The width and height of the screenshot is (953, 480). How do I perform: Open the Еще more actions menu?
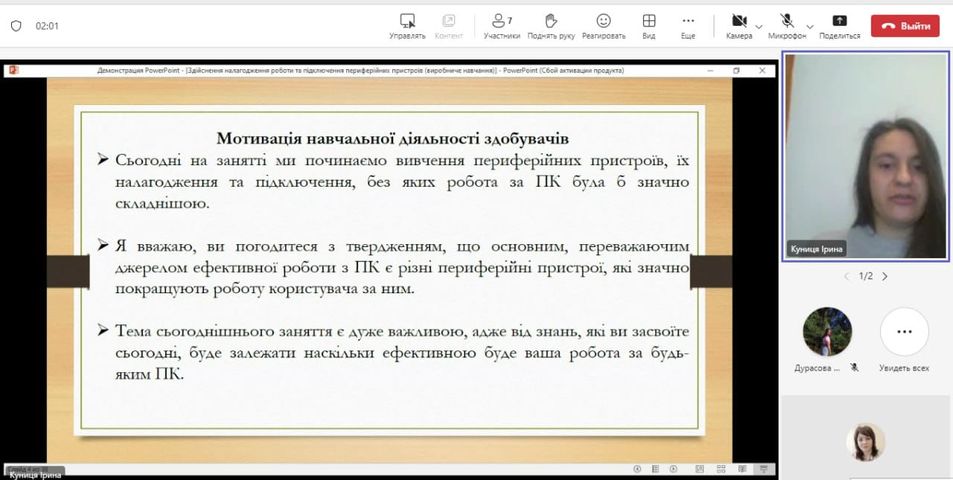688,27
